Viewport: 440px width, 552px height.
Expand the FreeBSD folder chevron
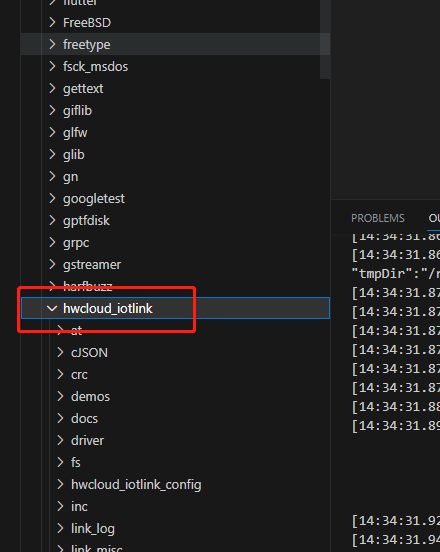52,22
